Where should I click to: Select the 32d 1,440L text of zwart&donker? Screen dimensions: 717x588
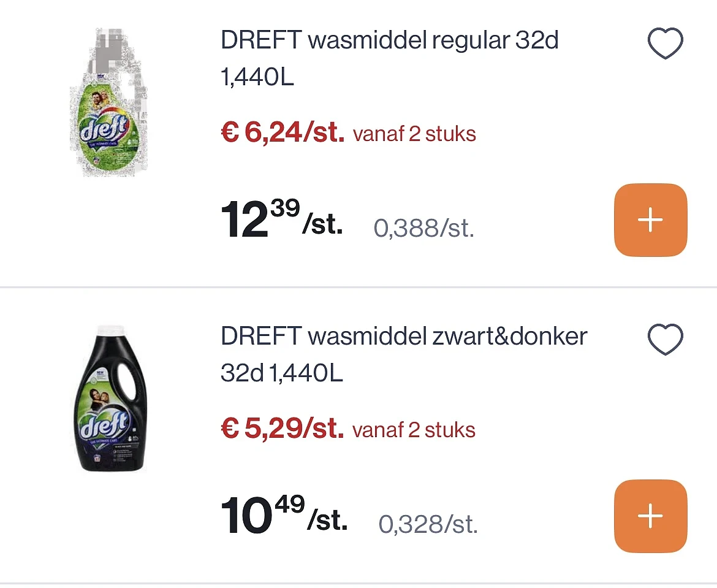(282, 373)
